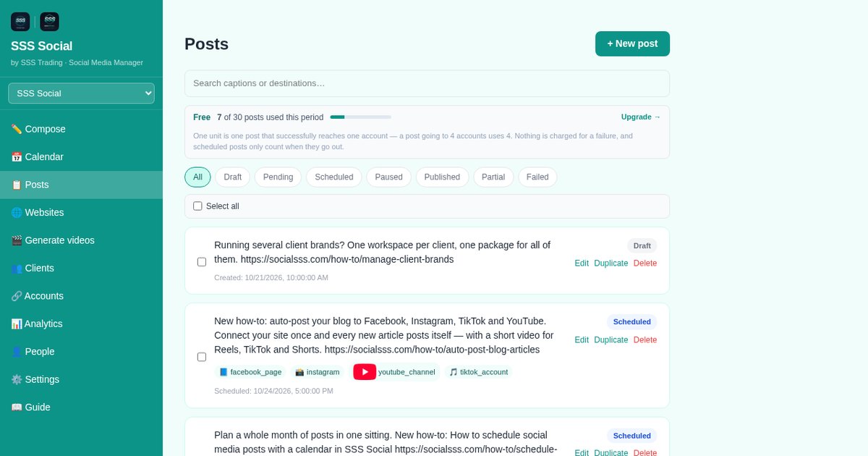Click the first SSS logo icon

click(20, 22)
